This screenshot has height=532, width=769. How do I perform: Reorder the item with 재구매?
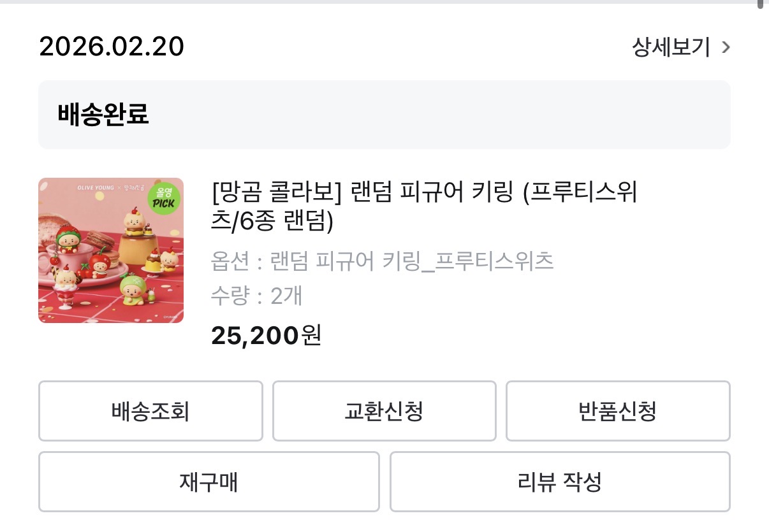coord(209,482)
